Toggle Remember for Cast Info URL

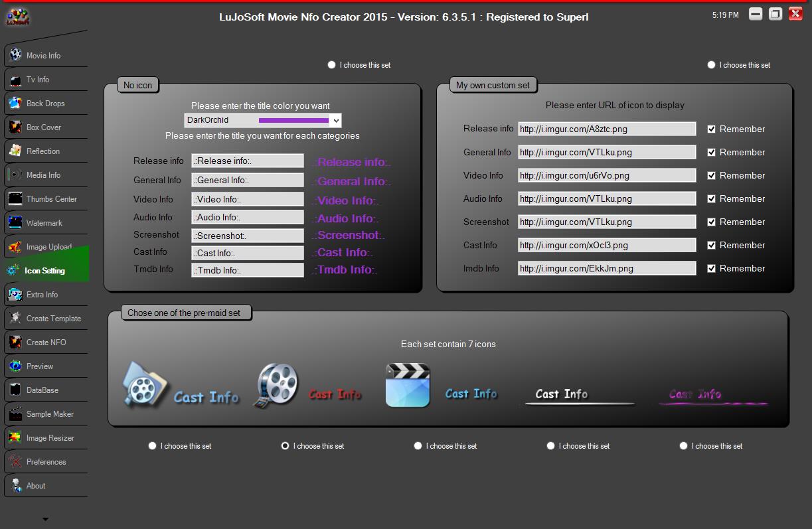[x=712, y=245]
